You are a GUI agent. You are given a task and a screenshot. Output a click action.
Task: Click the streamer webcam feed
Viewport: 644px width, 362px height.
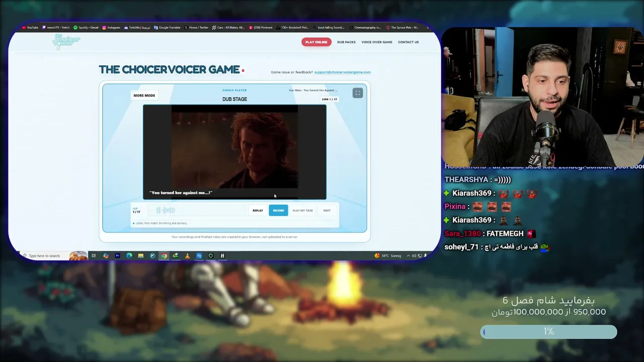pyautogui.click(x=542, y=96)
